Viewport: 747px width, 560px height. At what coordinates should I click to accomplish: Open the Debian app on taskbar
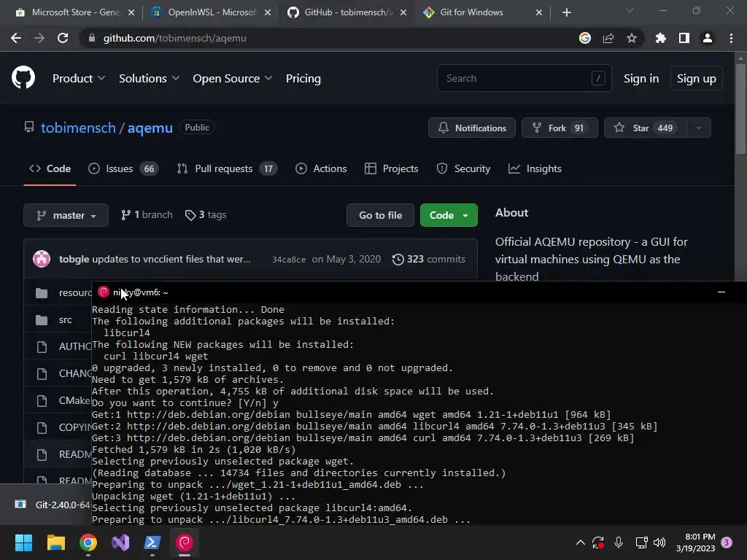(x=185, y=542)
